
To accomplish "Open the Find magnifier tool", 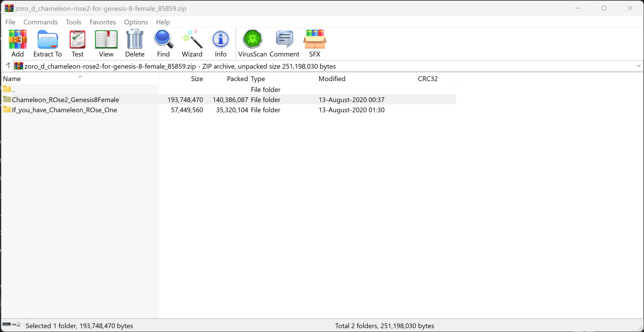I will tap(163, 43).
